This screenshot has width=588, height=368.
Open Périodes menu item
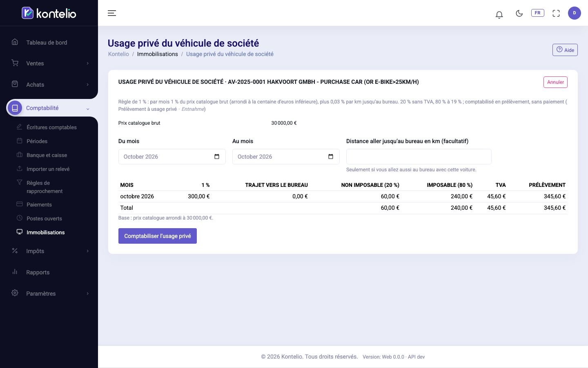pos(37,141)
